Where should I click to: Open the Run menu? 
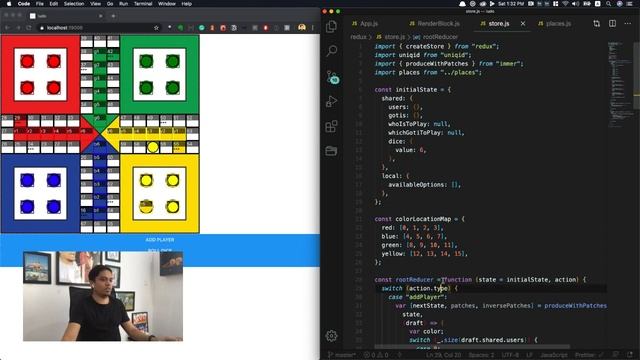124,4
